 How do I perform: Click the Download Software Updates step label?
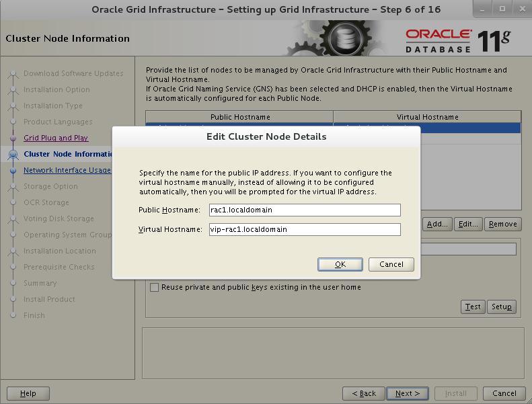click(73, 73)
